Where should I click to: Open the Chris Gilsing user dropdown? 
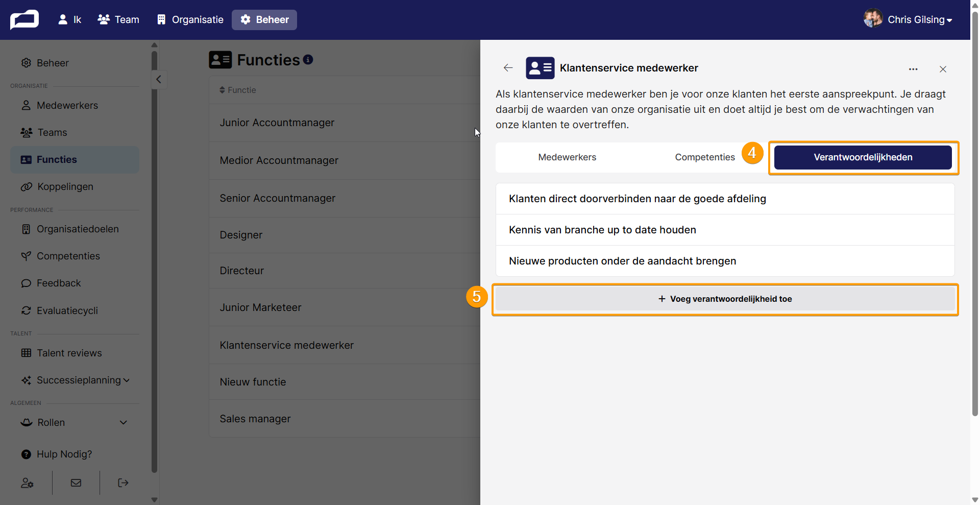click(x=908, y=19)
